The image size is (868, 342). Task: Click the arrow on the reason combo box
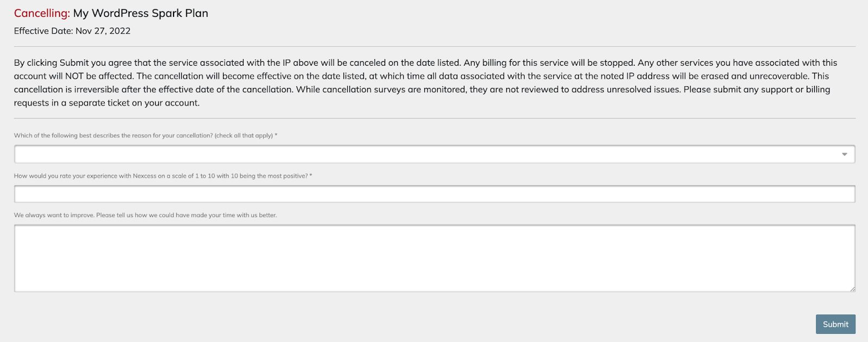tap(844, 154)
